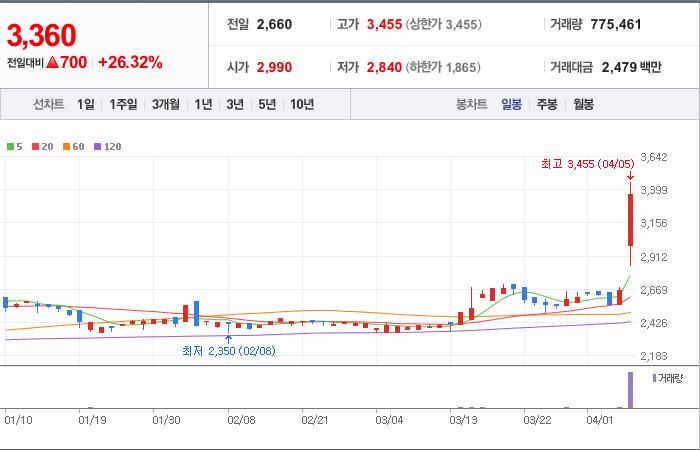Click the 01/10 date axis label
The image size is (700, 450).
(18, 420)
